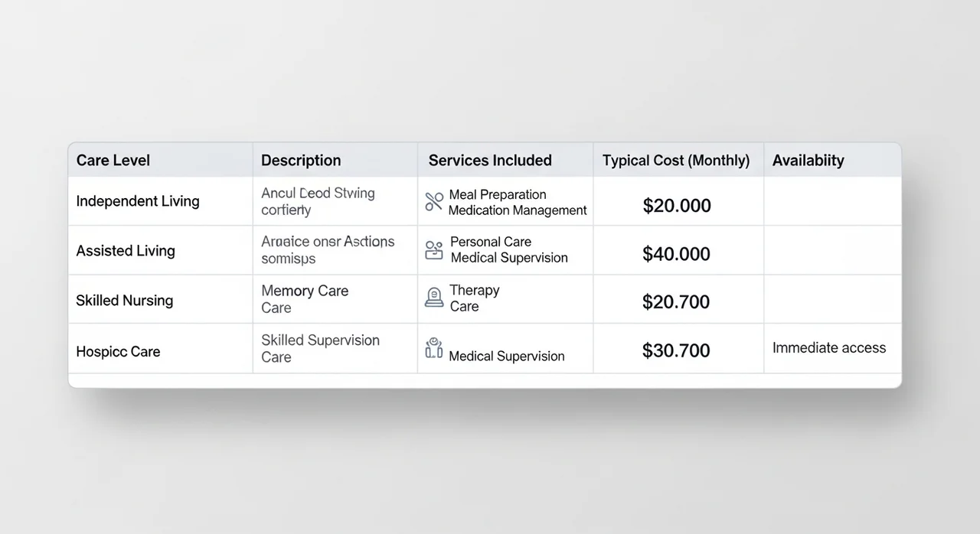Click the Personal Care row icon
The image size is (980, 534).
click(x=434, y=250)
